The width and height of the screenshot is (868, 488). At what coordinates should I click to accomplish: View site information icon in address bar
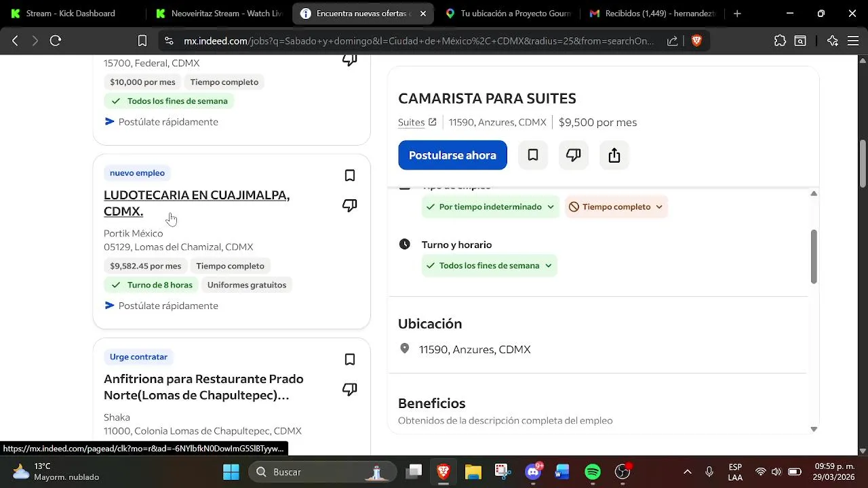point(169,41)
